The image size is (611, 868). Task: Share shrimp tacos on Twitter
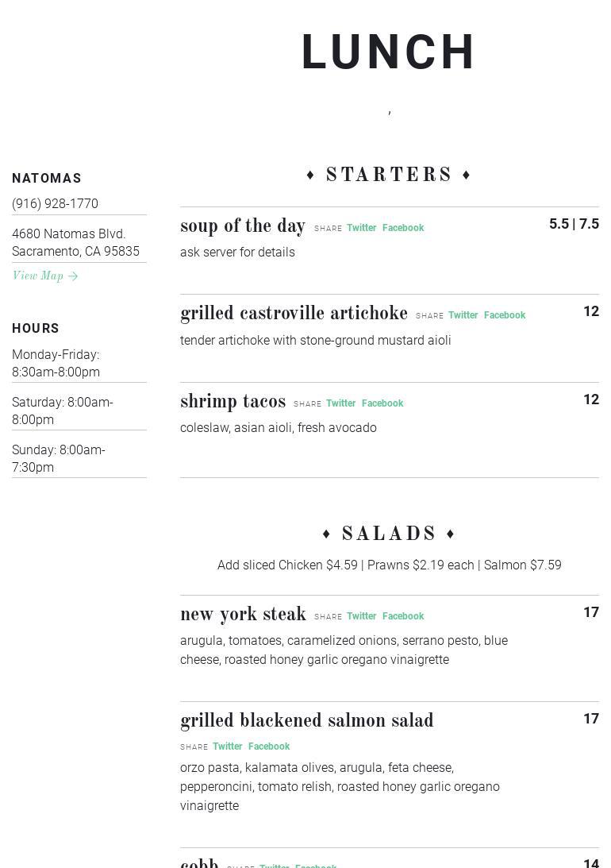tap(340, 403)
